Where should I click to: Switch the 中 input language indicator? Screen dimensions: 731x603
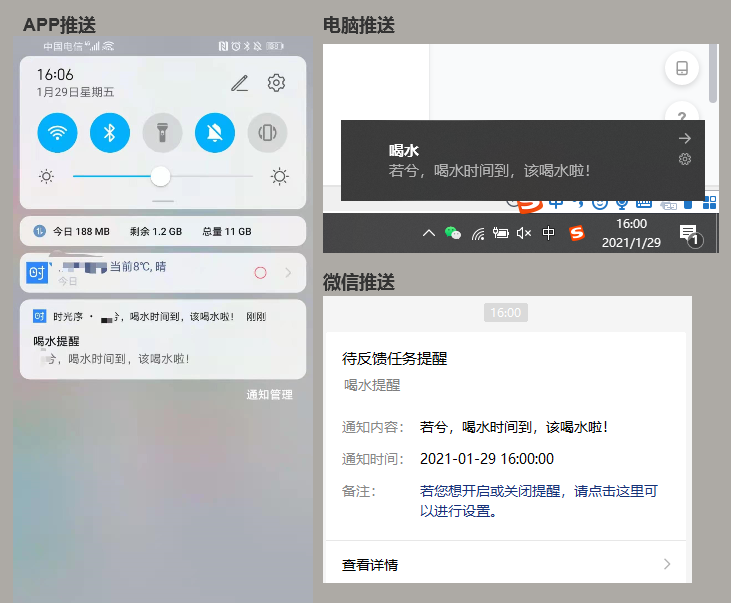(x=548, y=232)
